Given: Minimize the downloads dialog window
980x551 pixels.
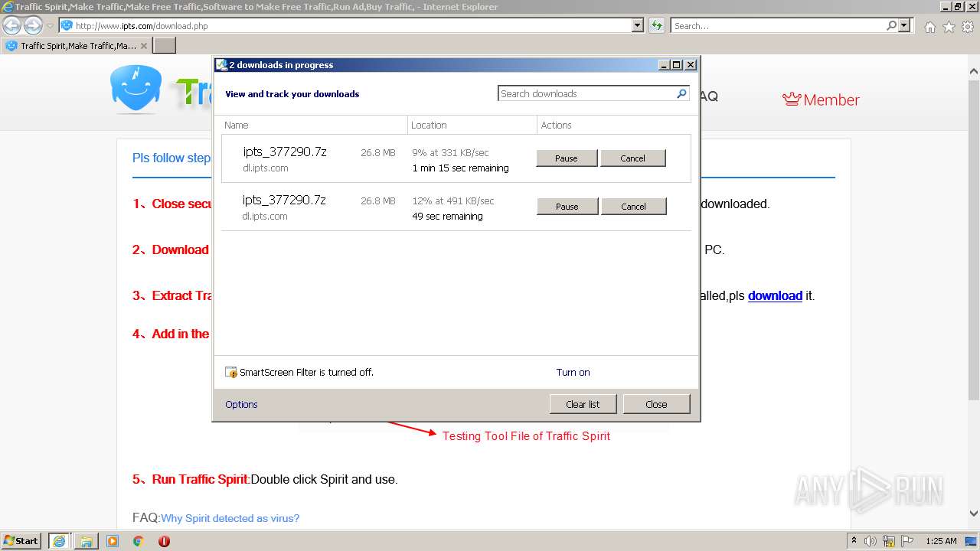Looking at the screenshot, I should pyautogui.click(x=664, y=65).
